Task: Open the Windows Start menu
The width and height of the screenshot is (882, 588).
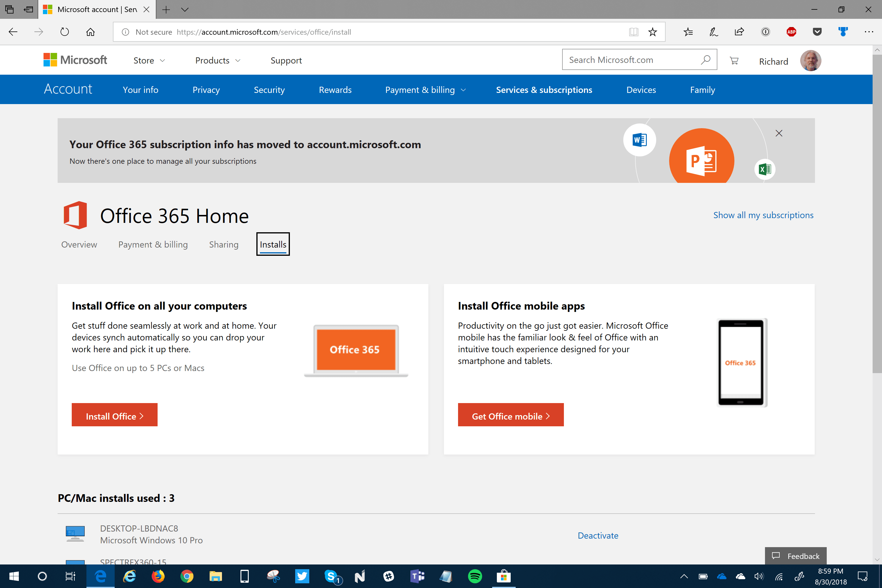Action: 14,576
